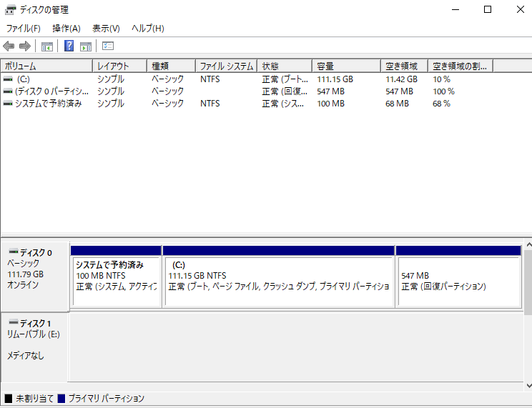This screenshot has height=408, width=532.
Task: Click the 100 MB capacity cell
Action: (330, 104)
